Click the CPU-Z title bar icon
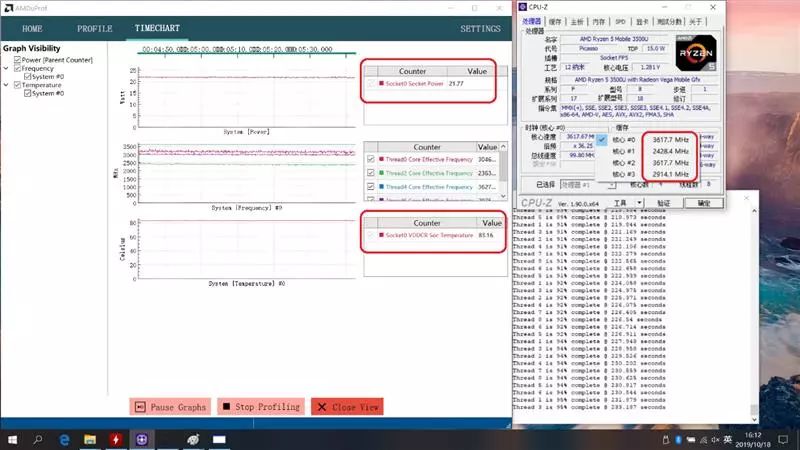The image size is (800, 450). (522, 7)
